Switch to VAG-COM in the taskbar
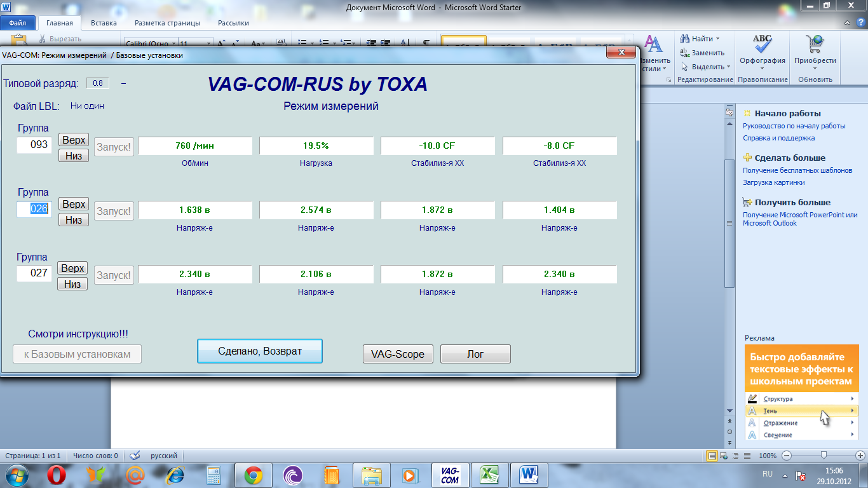Image resolution: width=868 pixels, height=488 pixels. 450,475
